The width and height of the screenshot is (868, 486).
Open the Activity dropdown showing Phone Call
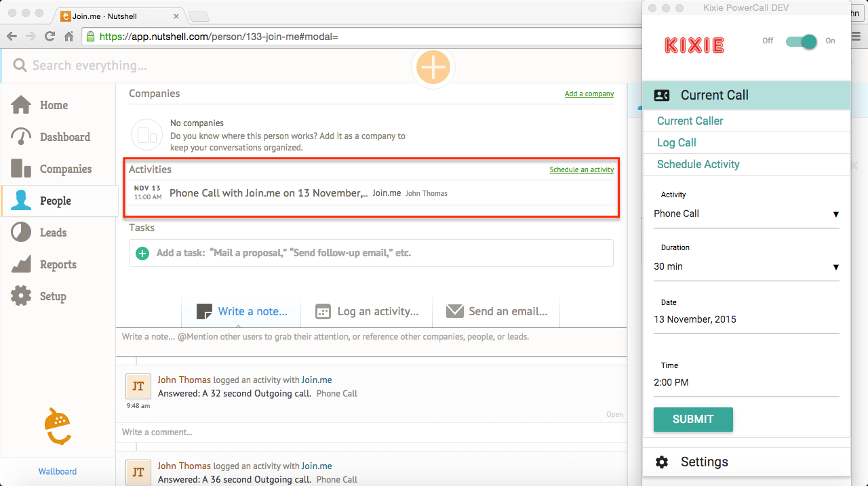pyautogui.click(x=747, y=214)
